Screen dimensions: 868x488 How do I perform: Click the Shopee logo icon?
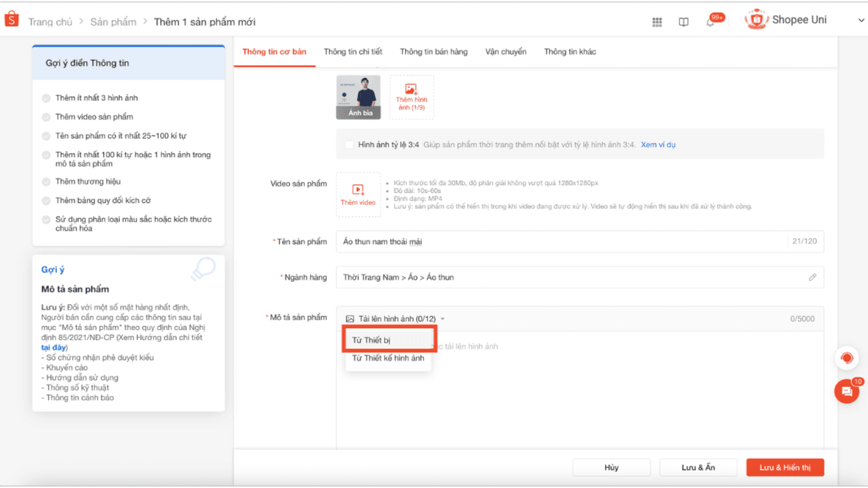12,20
